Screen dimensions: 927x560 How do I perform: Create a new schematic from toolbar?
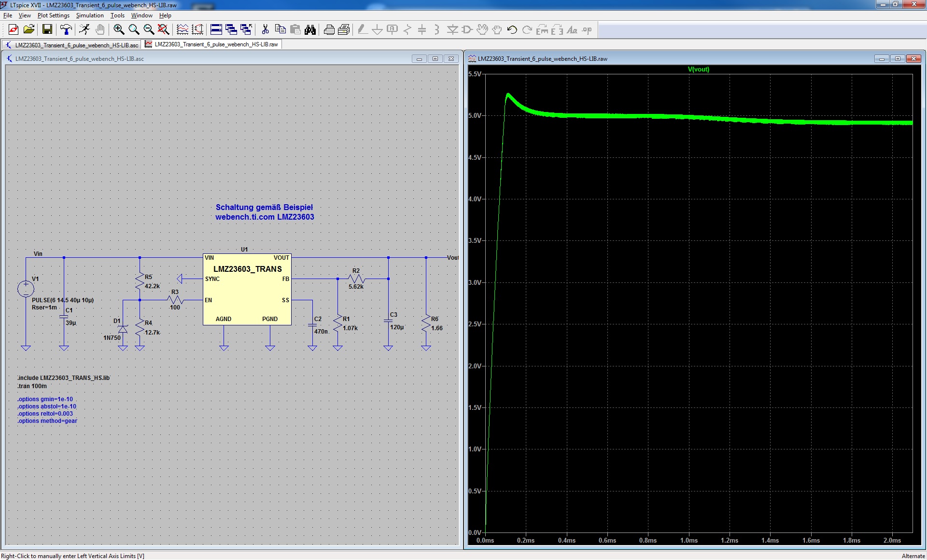(14, 30)
